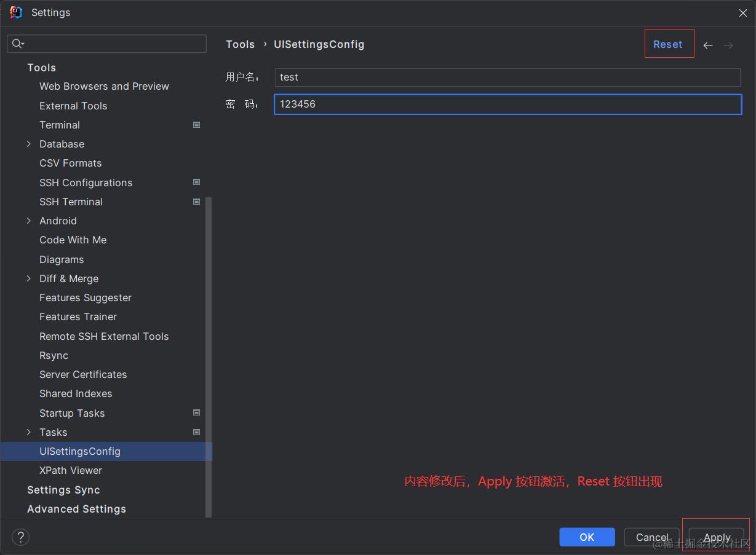
Task: Open Features Trainer settings
Action: pyautogui.click(x=78, y=317)
